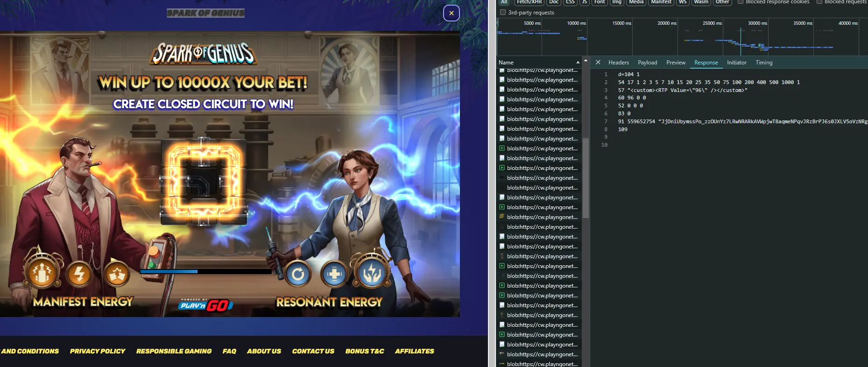Image resolution: width=868 pixels, height=367 pixels.
Task: Filter requests by Font type
Action: 600,2
